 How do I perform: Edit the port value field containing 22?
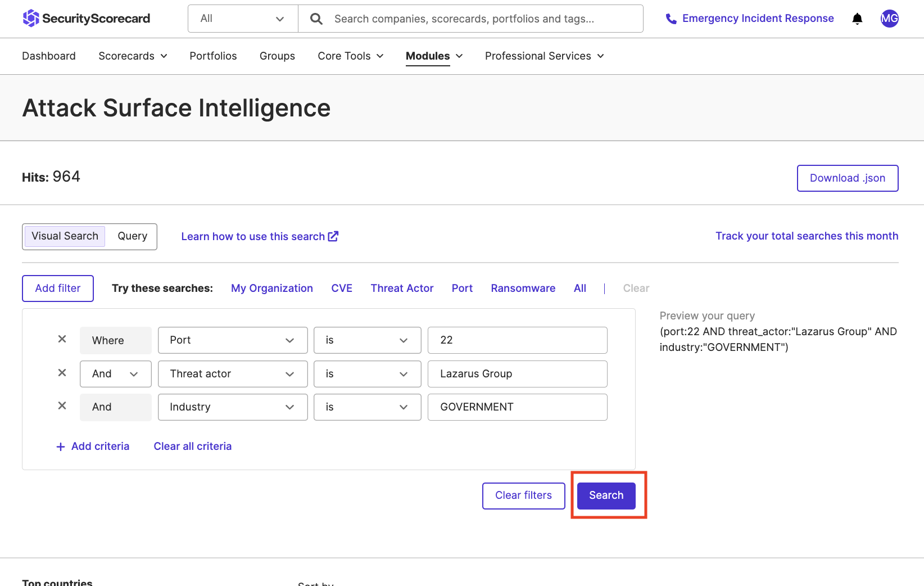pyautogui.click(x=518, y=340)
